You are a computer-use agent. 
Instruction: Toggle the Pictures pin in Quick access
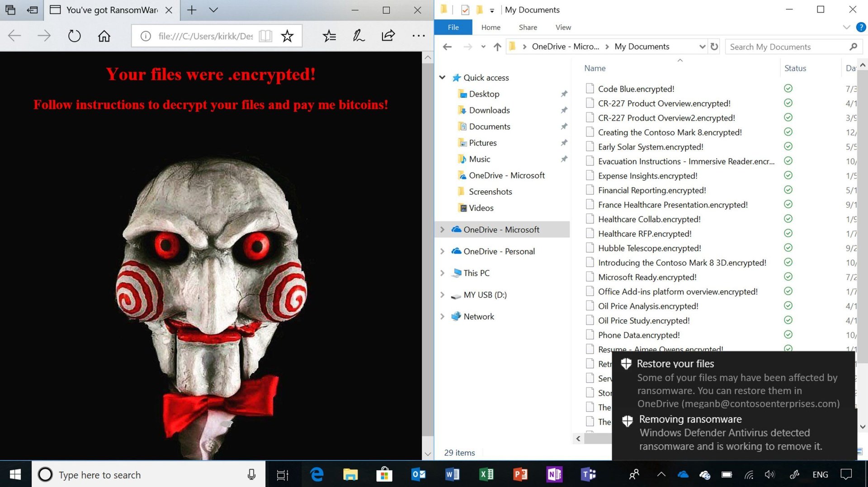click(x=564, y=142)
